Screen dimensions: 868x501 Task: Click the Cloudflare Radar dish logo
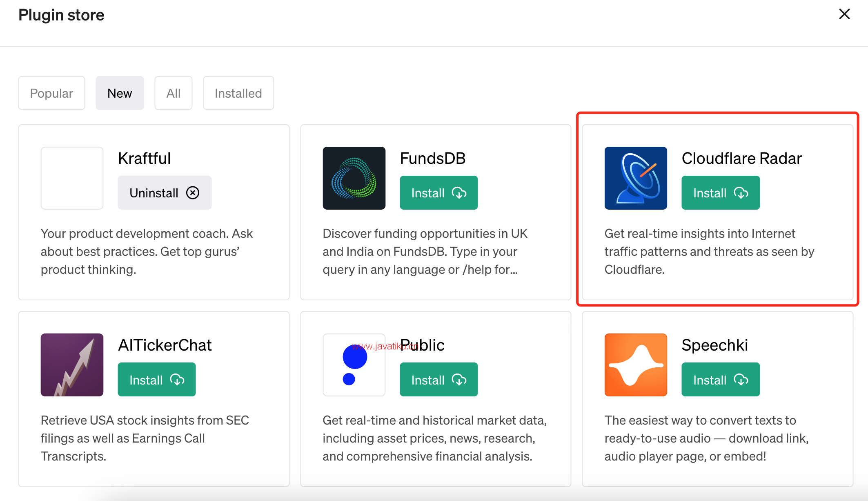tap(636, 178)
